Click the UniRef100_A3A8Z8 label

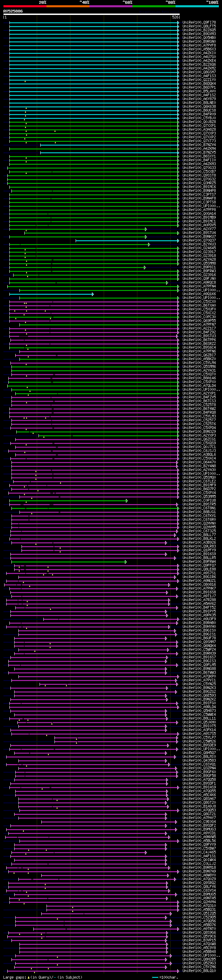(199, 130)
